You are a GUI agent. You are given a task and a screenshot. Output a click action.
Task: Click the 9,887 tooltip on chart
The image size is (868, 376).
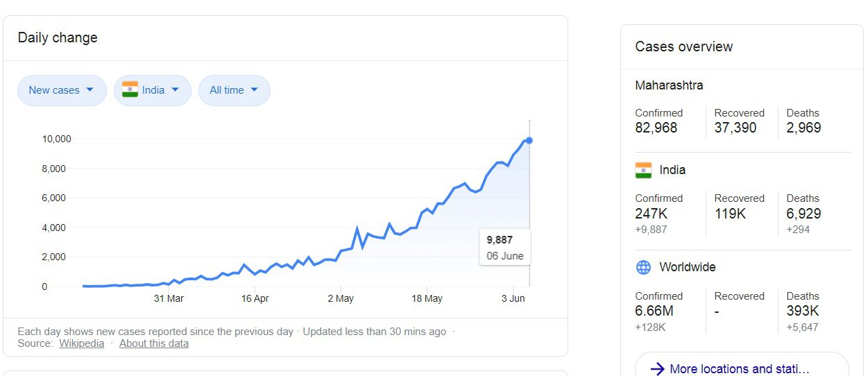[505, 247]
